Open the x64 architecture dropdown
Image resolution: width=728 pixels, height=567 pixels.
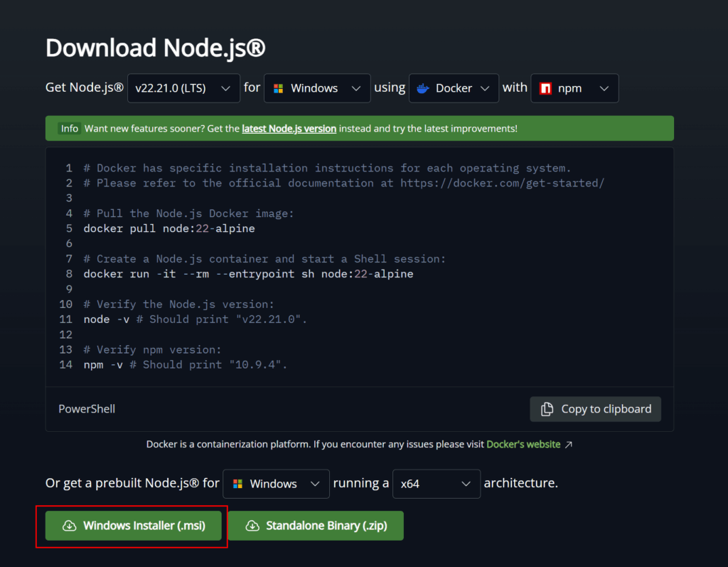(436, 484)
